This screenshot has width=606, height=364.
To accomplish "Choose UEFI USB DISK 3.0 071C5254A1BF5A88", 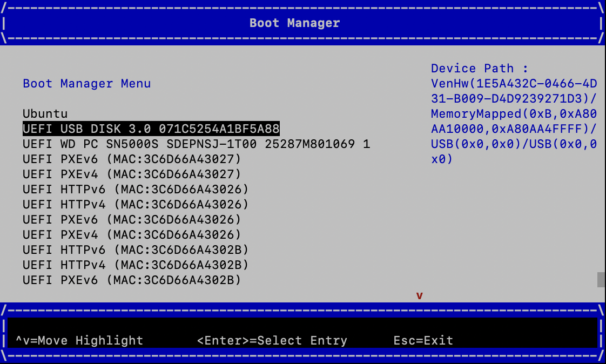I will coord(150,129).
